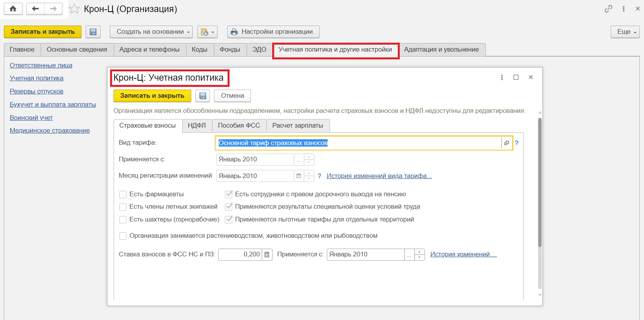The height and width of the screenshot is (320, 644).
Task: Open calendar for Месяц регистрации изменений
Action: point(299,176)
